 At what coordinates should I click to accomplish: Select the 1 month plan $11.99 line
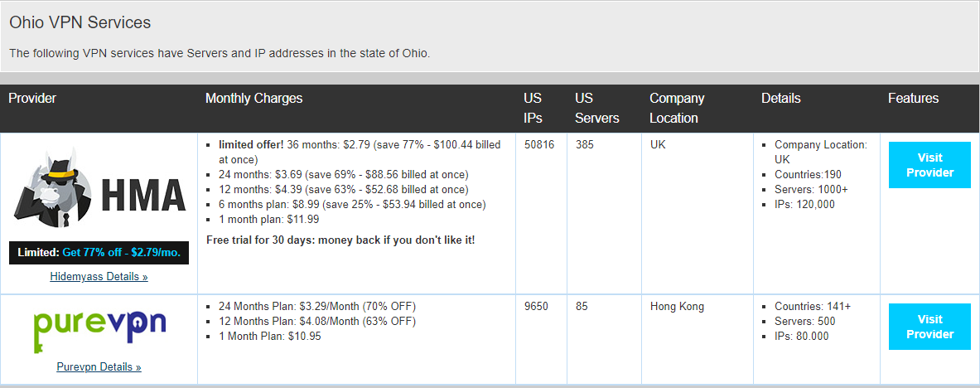(268, 219)
